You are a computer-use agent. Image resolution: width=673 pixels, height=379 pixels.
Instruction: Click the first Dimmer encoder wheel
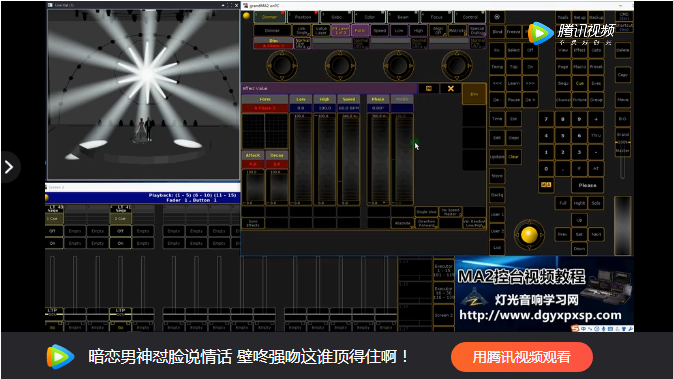pos(282,65)
